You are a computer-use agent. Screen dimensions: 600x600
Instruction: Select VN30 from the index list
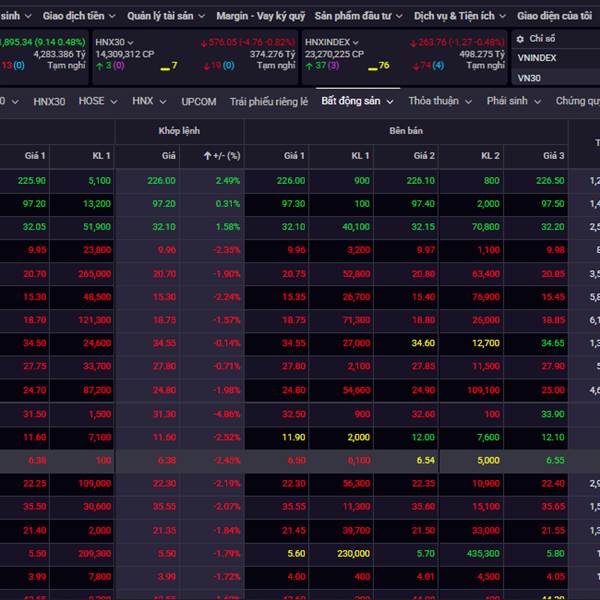coord(528,77)
